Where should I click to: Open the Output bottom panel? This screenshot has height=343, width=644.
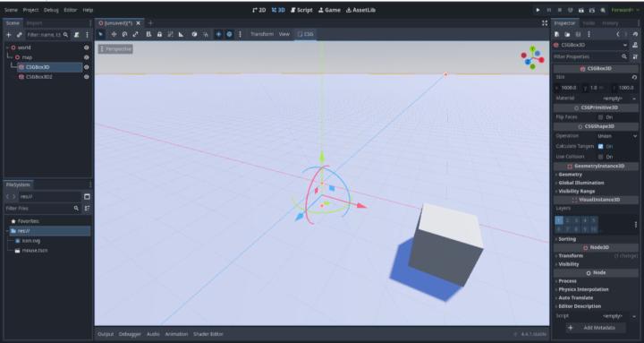pyautogui.click(x=106, y=334)
